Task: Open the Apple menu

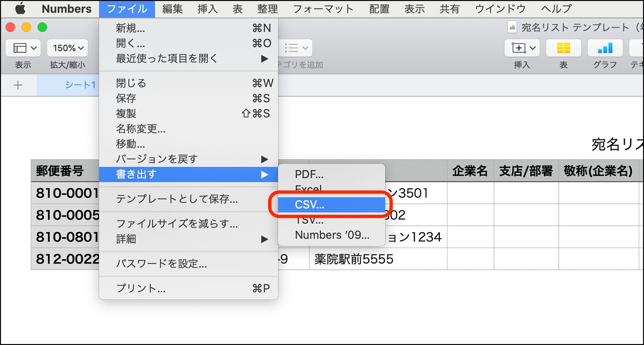Action: 20,9
